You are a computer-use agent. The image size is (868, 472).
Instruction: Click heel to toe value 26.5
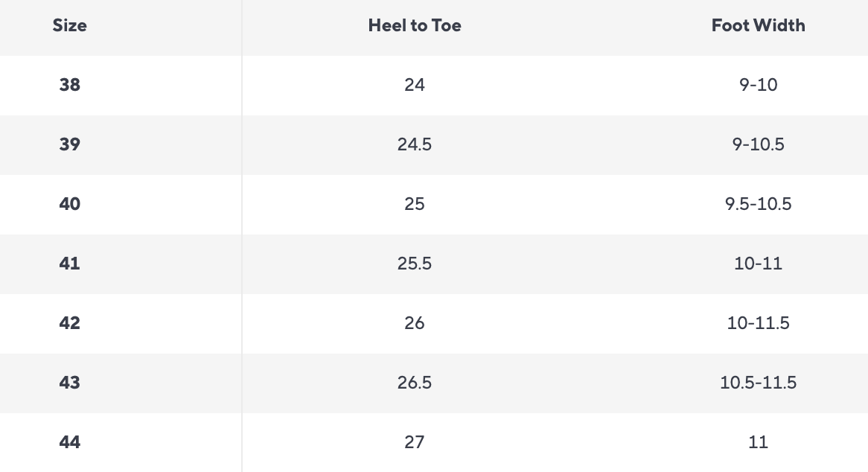point(415,383)
